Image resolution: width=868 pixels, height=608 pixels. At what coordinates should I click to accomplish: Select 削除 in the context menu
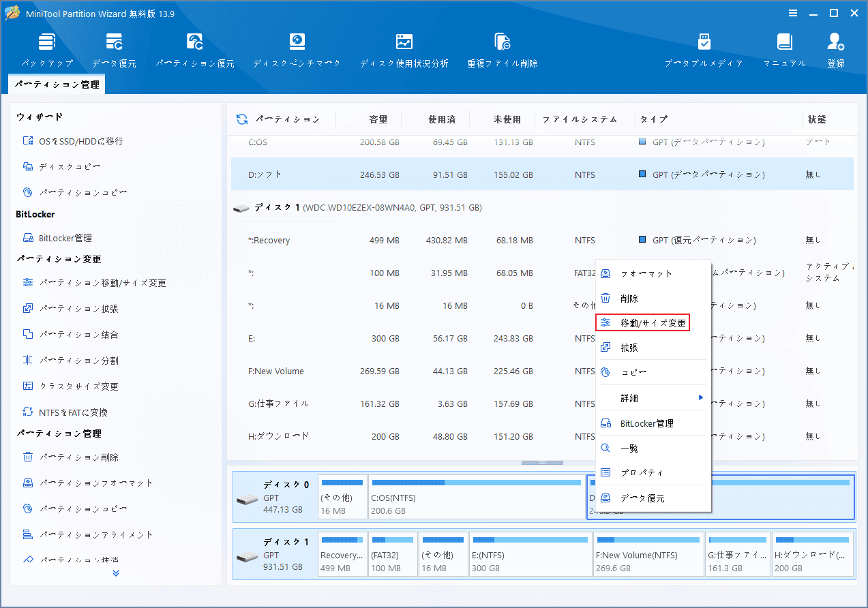click(x=653, y=299)
